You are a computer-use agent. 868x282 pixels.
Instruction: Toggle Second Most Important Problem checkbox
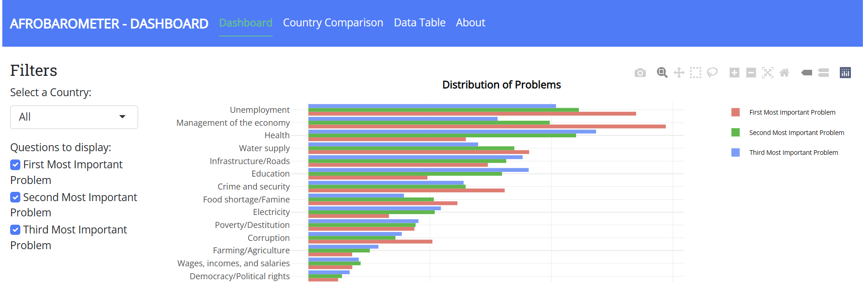tap(15, 197)
